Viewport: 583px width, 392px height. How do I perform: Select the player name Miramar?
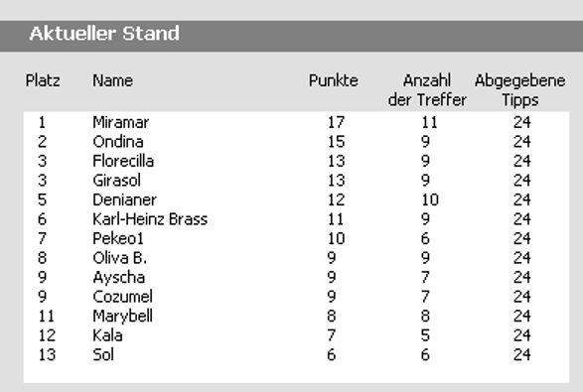click(x=121, y=122)
